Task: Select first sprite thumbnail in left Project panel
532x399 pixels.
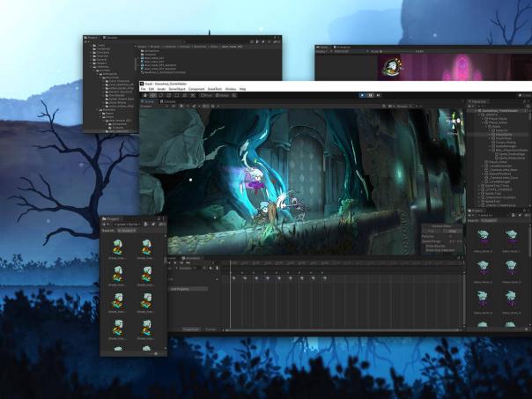Action: tap(118, 248)
